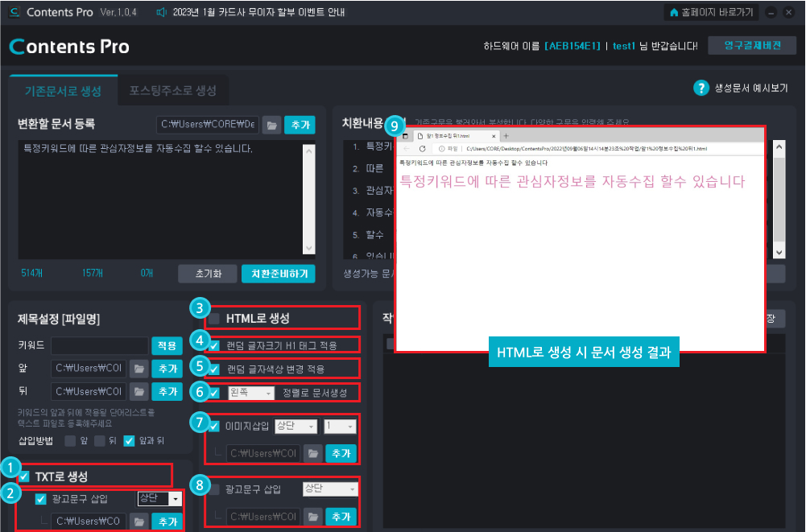Click 추가 button in the 앞 row
Image resolution: width=806 pixels, height=532 pixels.
pyautogui.click(x=167, y=369)
